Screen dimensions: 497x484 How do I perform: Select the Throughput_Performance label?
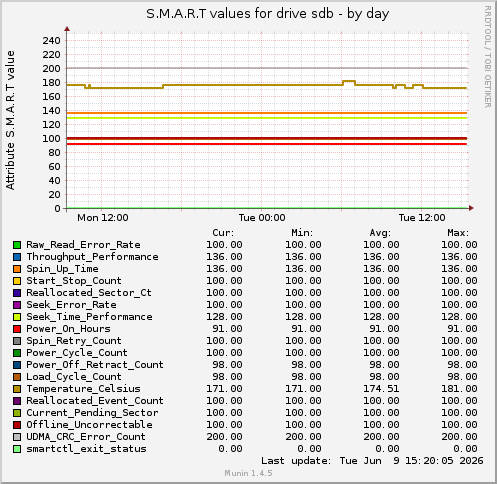pos(92,257)
